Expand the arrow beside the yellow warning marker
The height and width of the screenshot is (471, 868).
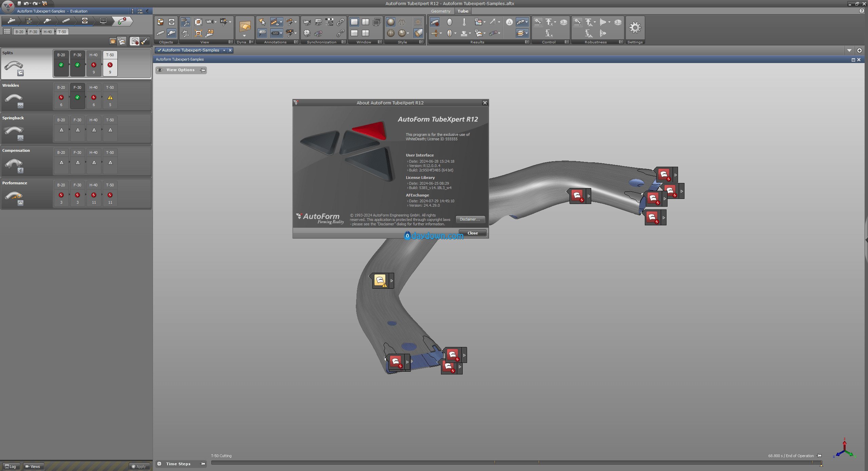pos(391,281)
